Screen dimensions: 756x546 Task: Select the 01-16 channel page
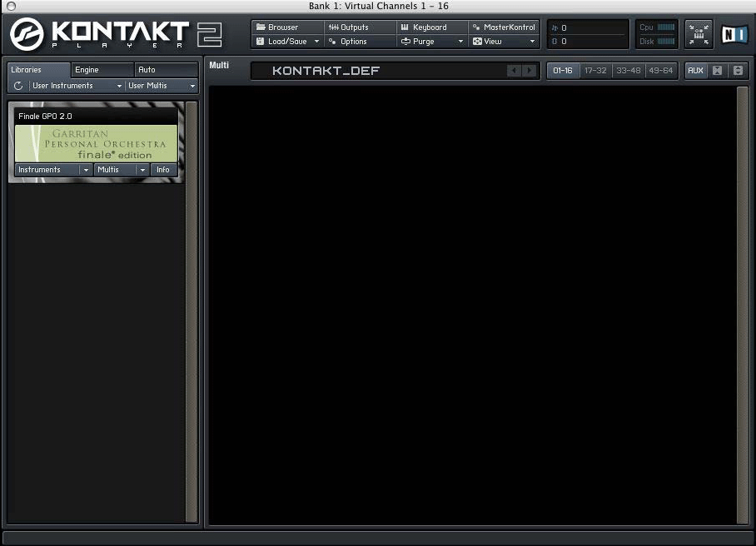click(x=563, y=71)
